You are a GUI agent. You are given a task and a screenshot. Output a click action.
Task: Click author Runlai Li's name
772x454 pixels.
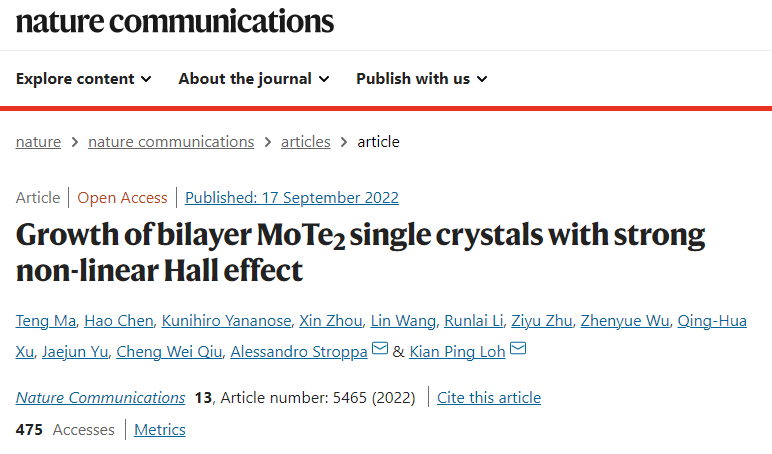tap(474, 321)
